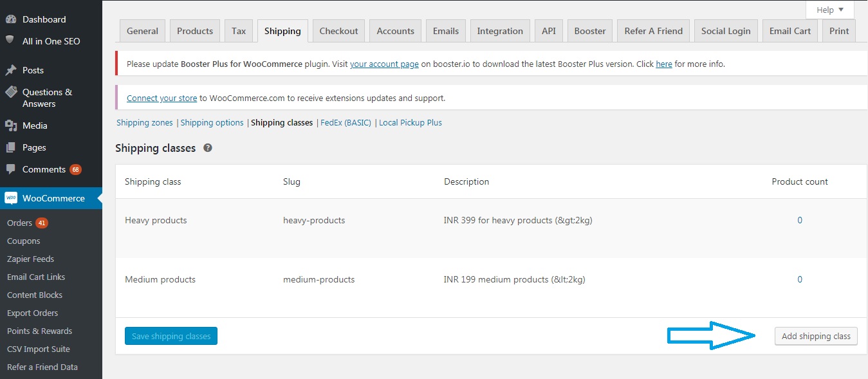Open the Social Login tab
The image size is (868, 379).
point(726,31)
